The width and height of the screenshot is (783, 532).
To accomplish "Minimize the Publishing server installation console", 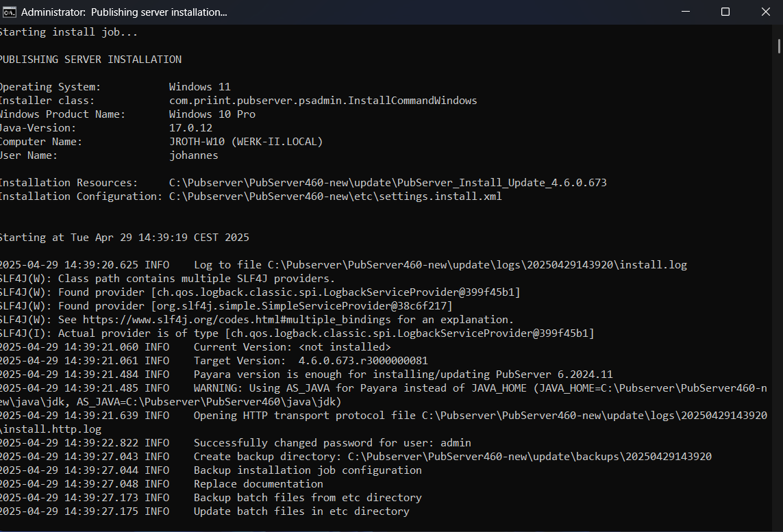I will [686, 12].
